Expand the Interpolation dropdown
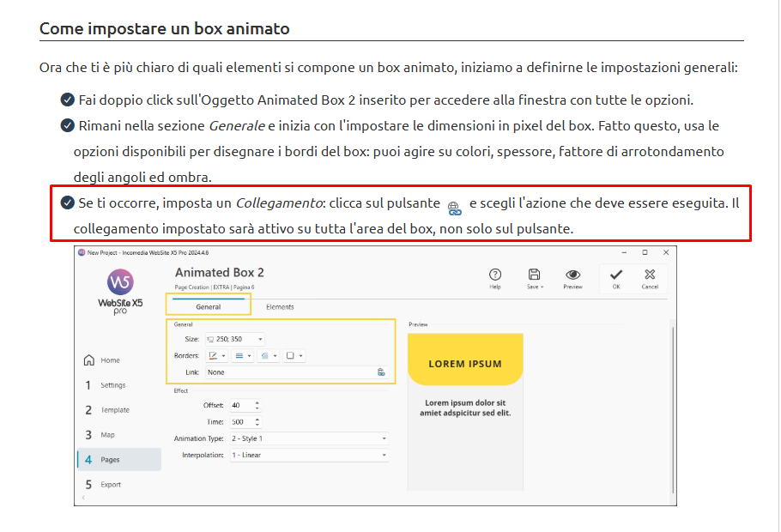This screenshot has width=781, height=532. click(x=384, y=455)
